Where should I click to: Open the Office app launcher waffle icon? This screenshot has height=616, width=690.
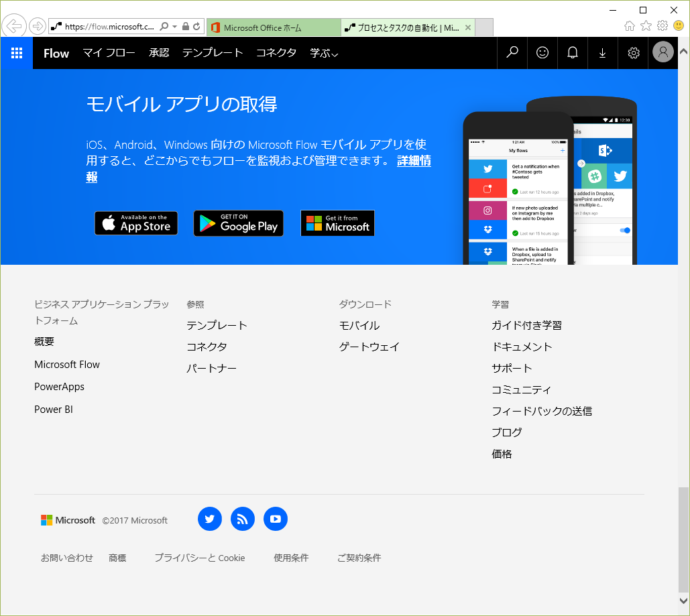17,53
